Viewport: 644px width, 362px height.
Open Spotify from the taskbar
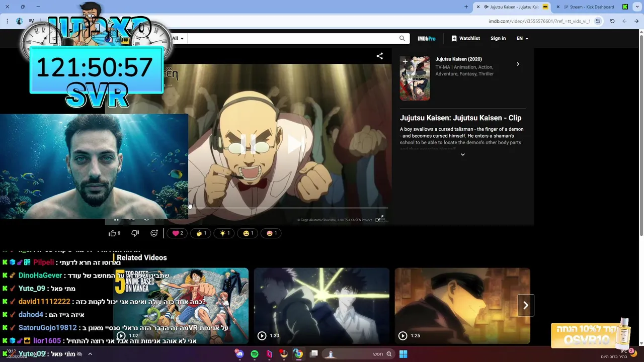point(255,354)
